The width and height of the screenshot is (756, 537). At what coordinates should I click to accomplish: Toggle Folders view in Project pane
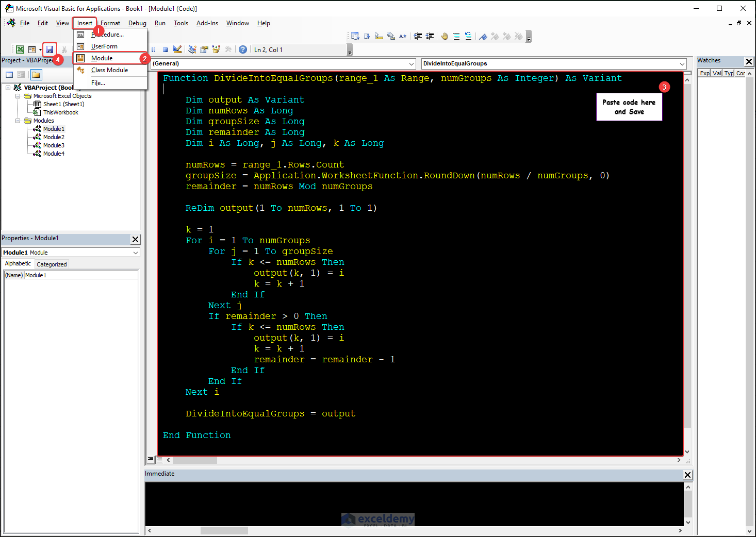(x=36, y=75)
